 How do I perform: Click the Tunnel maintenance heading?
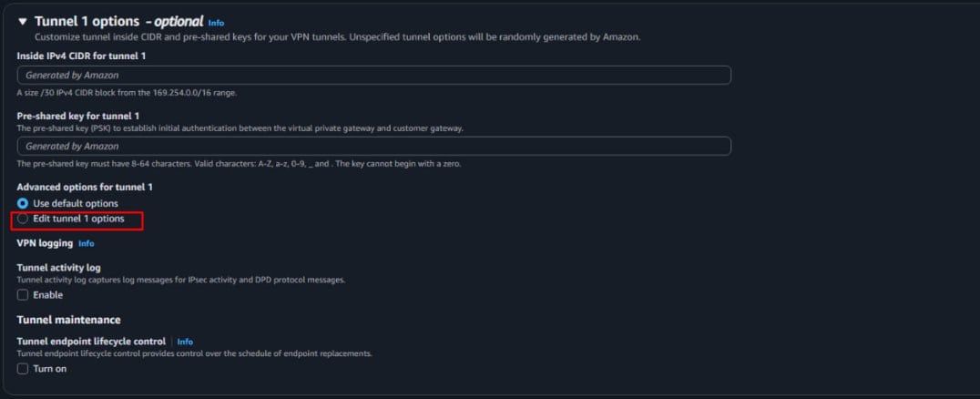point(68,320)
